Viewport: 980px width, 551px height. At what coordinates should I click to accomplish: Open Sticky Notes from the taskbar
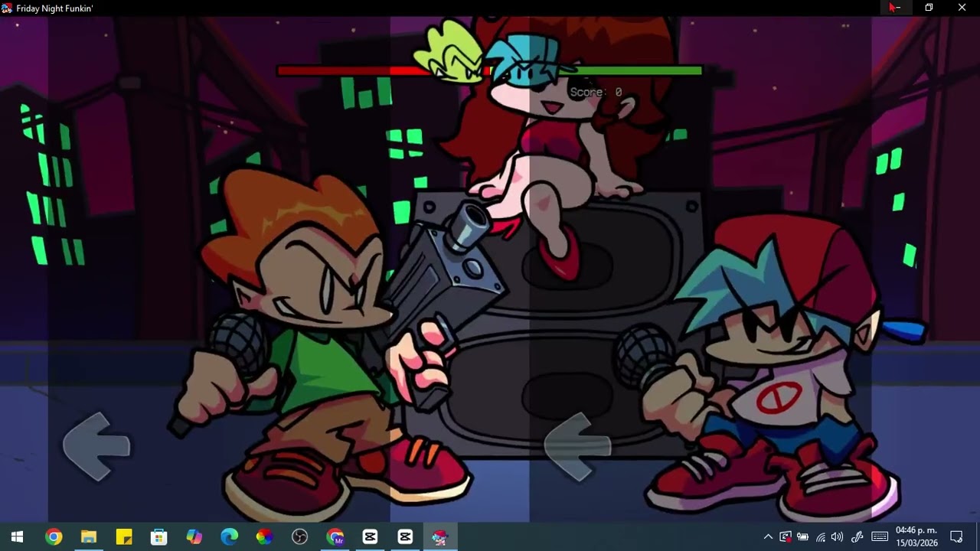coord(124,537)
